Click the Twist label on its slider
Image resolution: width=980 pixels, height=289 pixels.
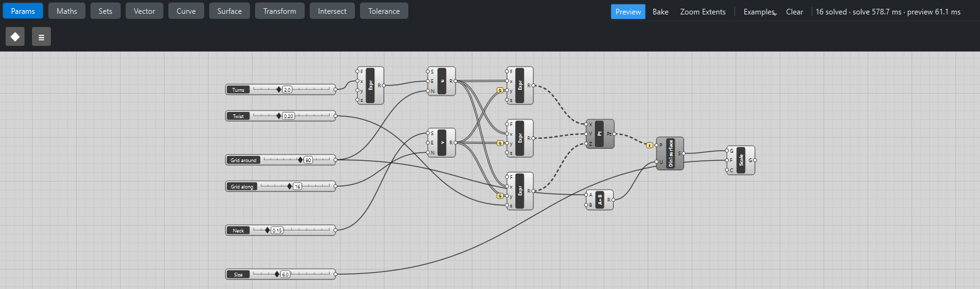click(x=238, y=116)
